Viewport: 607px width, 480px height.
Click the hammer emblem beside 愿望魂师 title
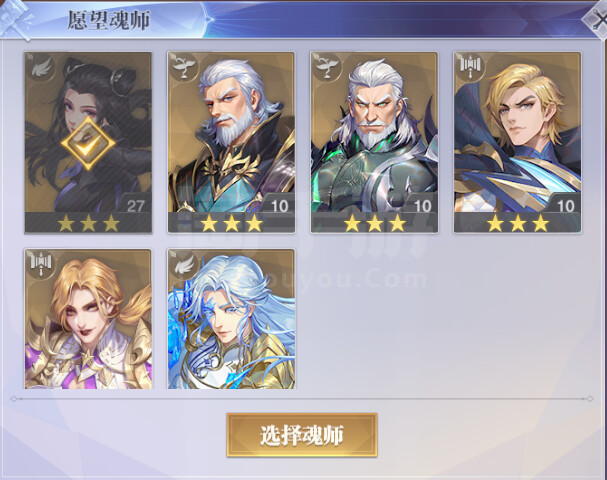pos(15,20)
